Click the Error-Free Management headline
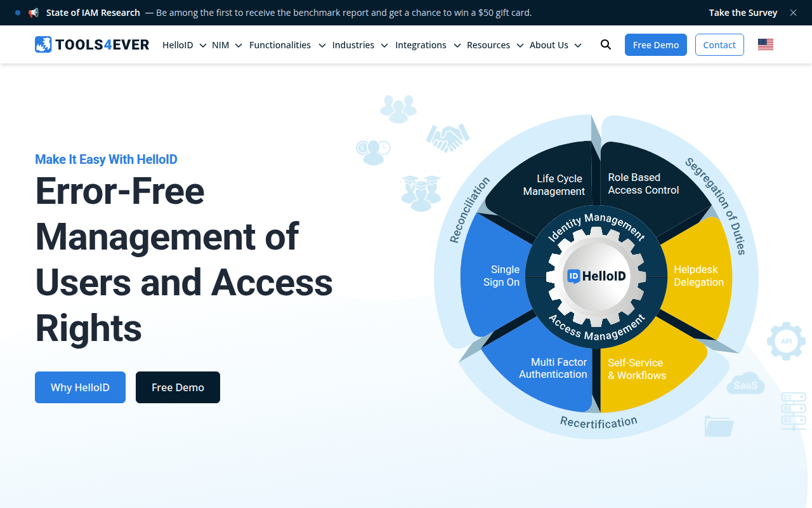The height and width of the screenshot is (508, 812). [x=184, y=260]
